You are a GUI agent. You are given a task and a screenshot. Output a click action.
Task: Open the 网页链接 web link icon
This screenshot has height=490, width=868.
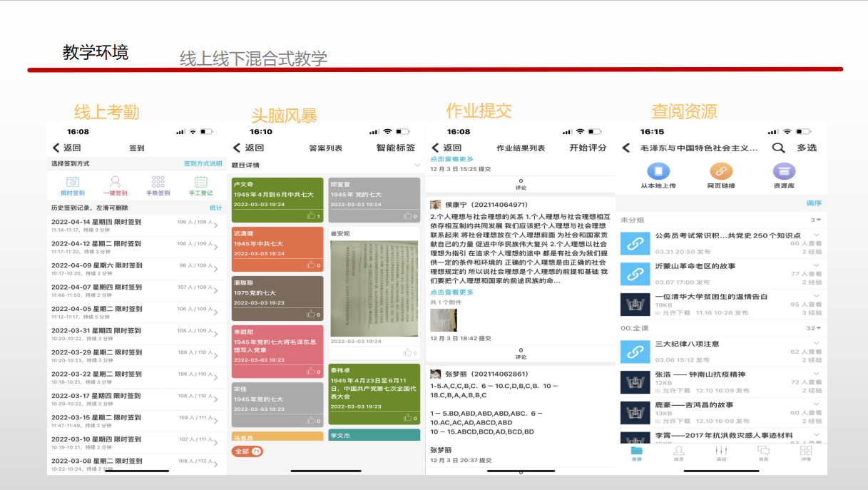click(x=721, y=172)
